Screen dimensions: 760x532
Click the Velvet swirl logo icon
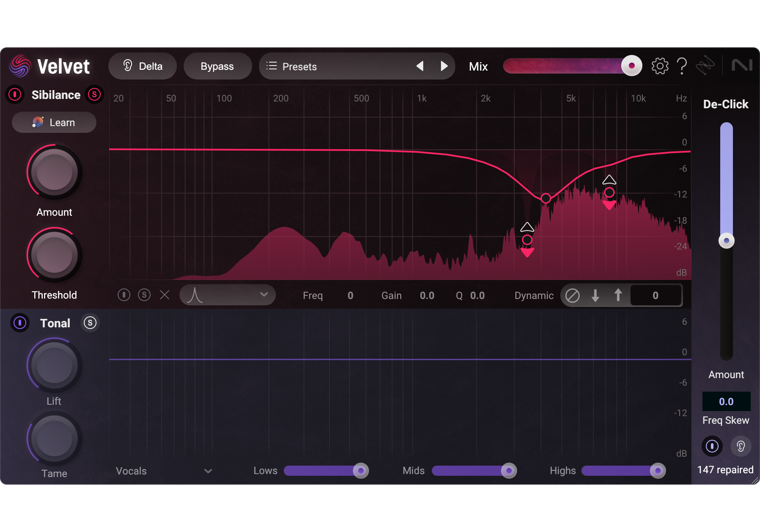20,66
